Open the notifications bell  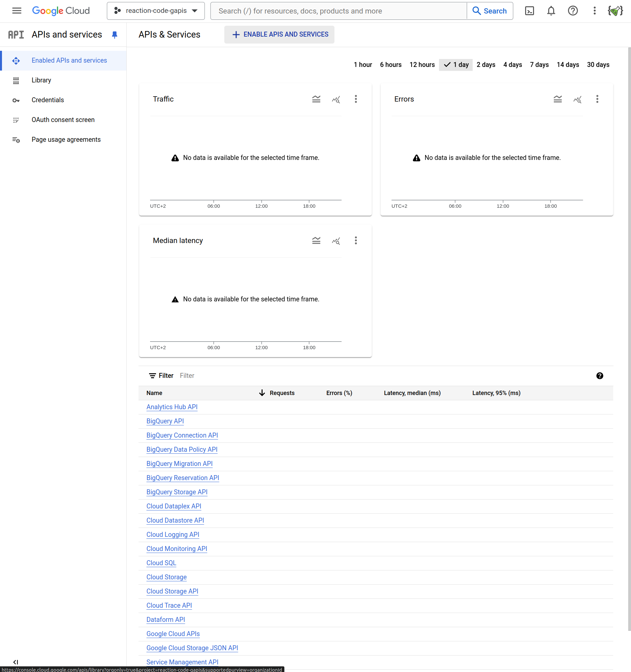tap(551, 11)
